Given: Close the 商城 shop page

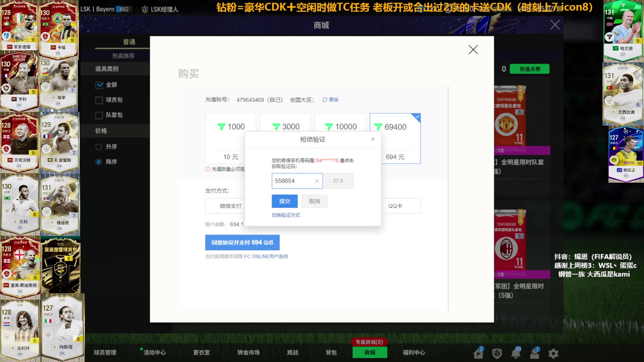Looking at the screenshot, I should [x=555, y=25].
